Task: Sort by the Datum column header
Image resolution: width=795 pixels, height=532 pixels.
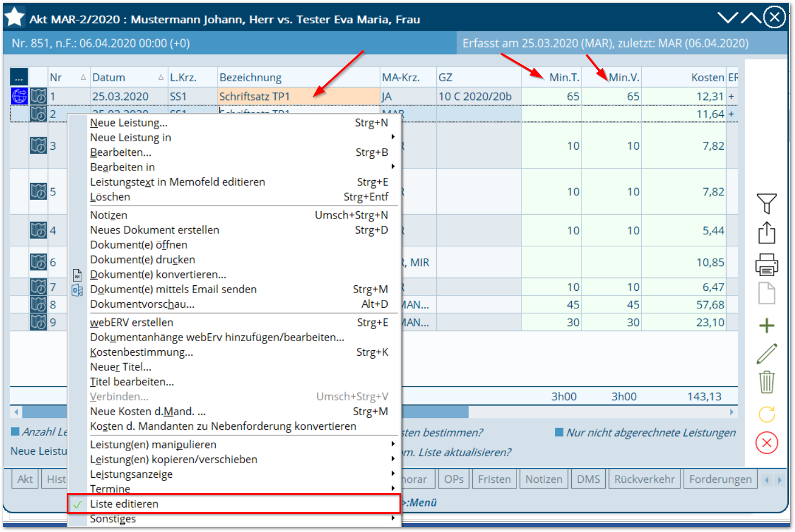Action: click(x=129, y=77)
